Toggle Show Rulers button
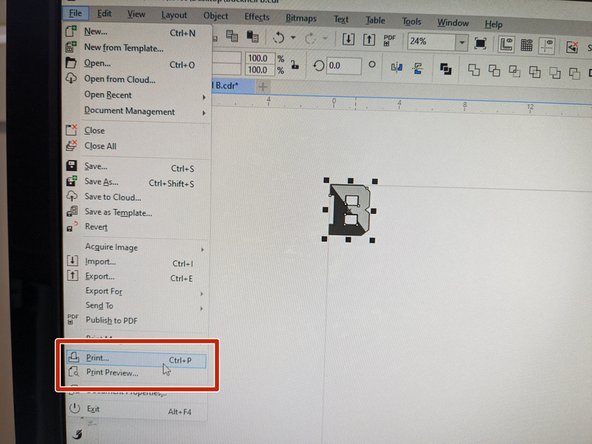This screenshot has width=592, height=444. click(506, 45)
